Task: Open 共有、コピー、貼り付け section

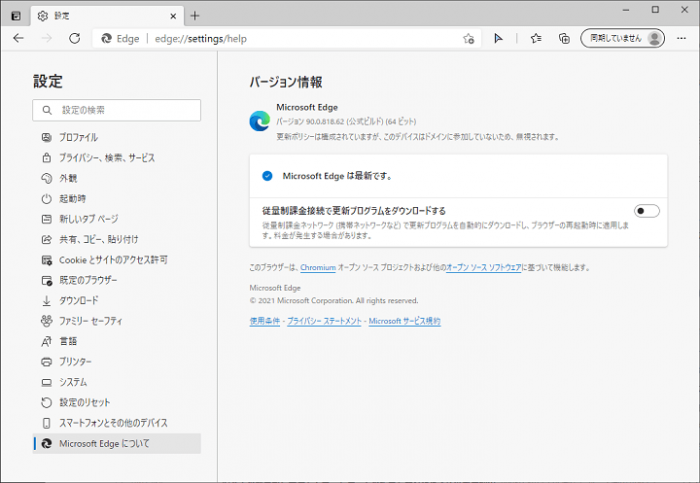Action: pos(117,240)
